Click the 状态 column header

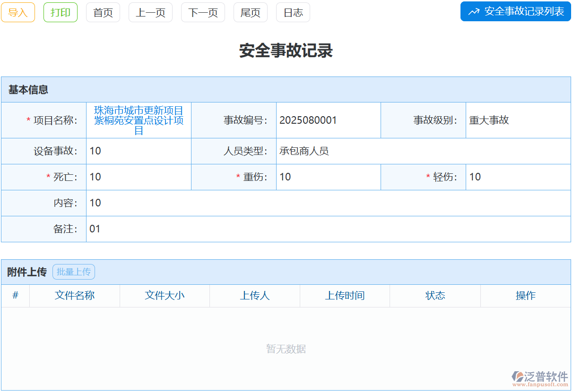(x=434, y=296)
